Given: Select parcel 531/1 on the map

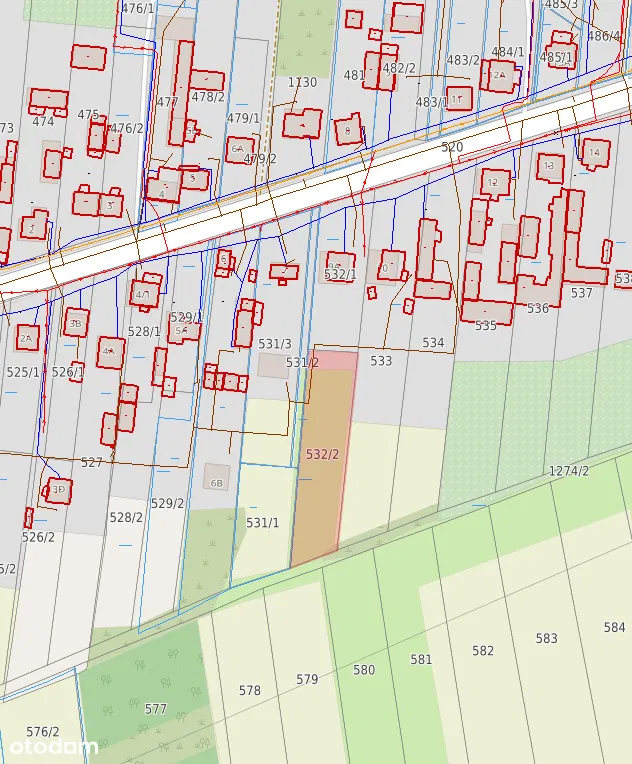Looking at the screenshot, I should point(262,523).
